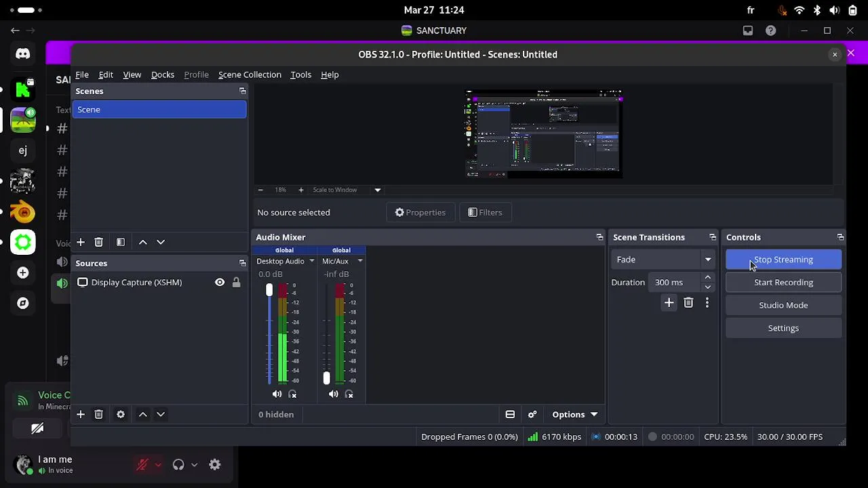Open Discord user settings gear
Viewport: 868px width, 488px height.
coord(215,465)
